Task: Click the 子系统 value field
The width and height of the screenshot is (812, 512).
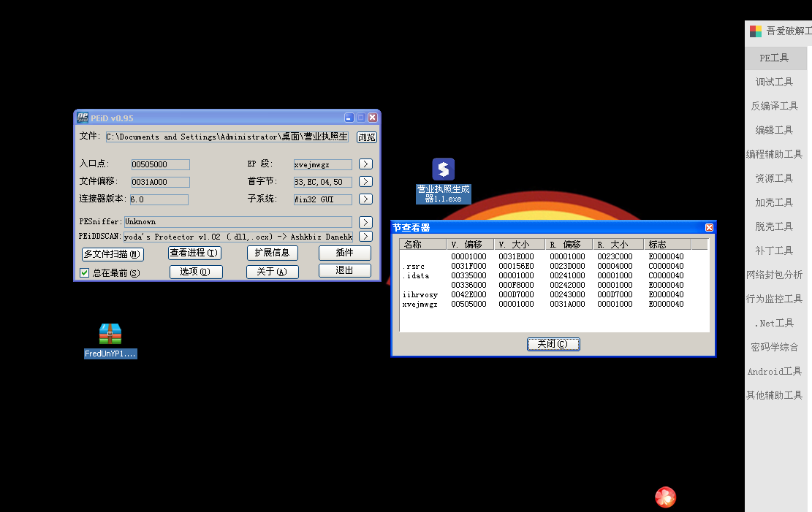Action: coord(322,200)
